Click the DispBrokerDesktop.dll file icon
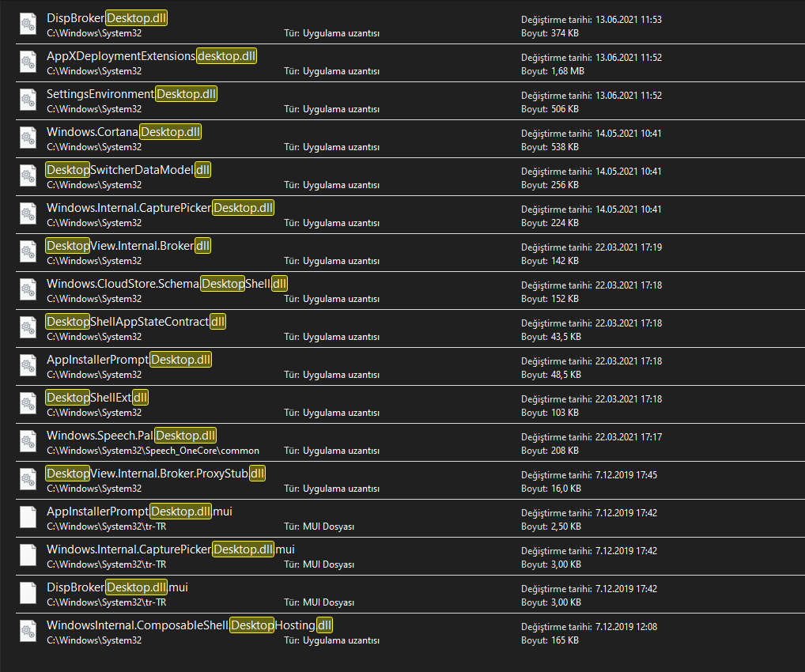Viewport: 805px width, 672px height. click(28, 24)
